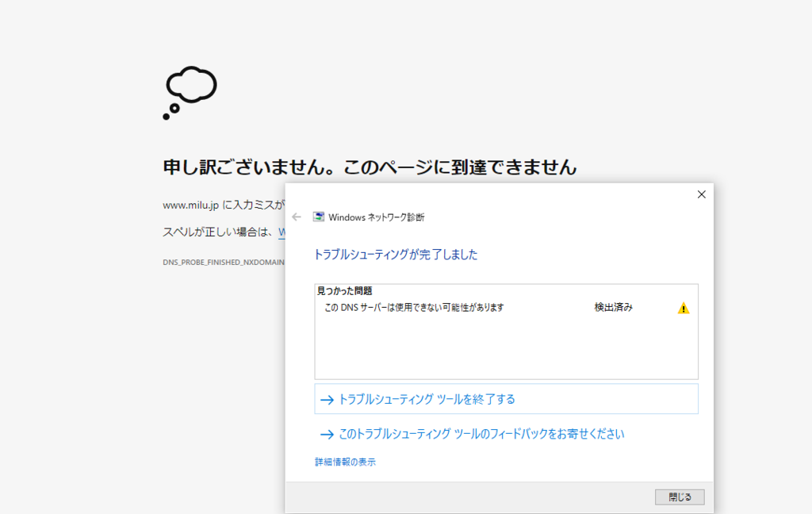Viewport: 812px width, 514px height.
Task: Click the DNS_PROBE_FINISHED_NXDOMAIN error code
Action: pyautogui.click(x=224, y=261)
